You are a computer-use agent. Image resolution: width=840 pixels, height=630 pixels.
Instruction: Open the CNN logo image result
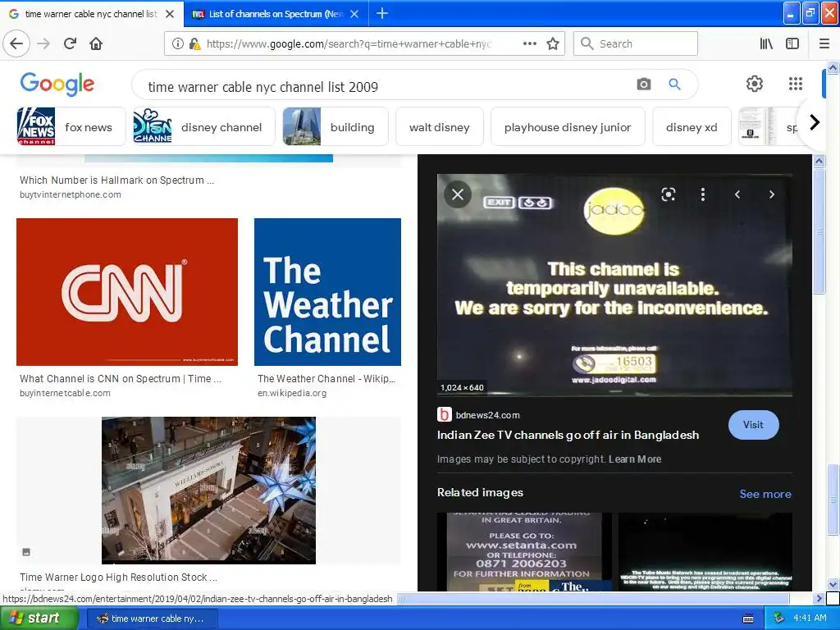tap(127, 292)
